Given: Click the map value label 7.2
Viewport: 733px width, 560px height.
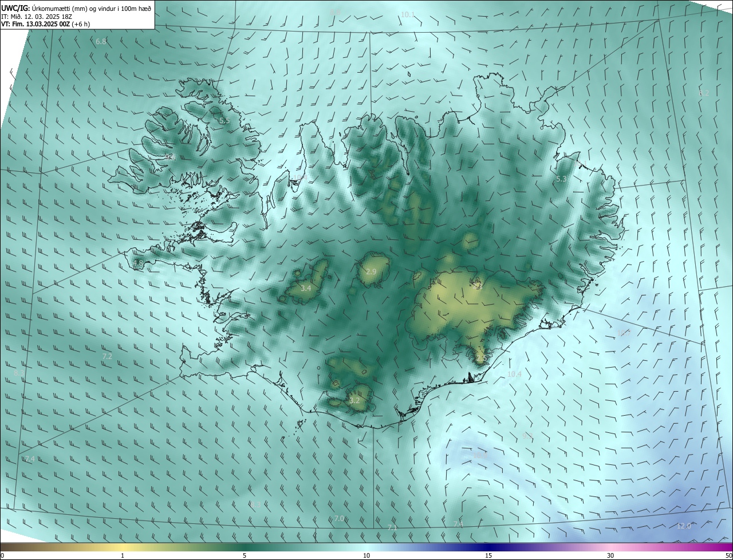Looking at the screenshot, I should [x=107, y=356].
